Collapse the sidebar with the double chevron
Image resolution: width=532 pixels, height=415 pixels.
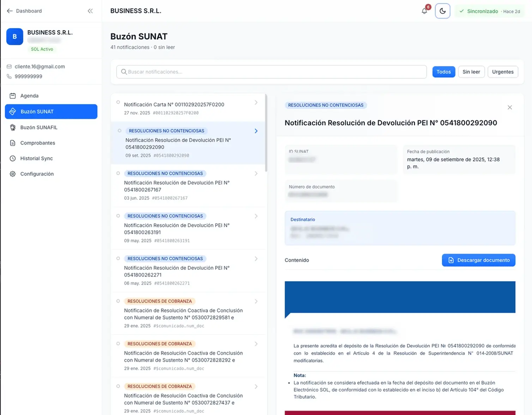(x=90, y=11)
